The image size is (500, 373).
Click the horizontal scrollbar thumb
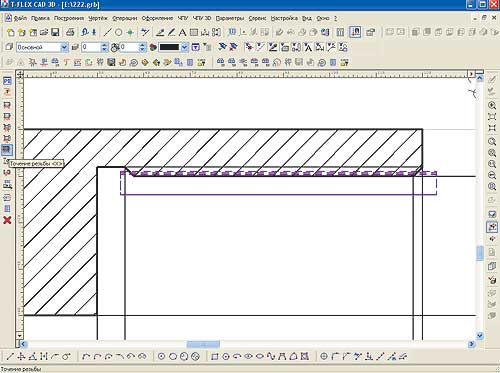pyautogui.click(x=203, y=344)
